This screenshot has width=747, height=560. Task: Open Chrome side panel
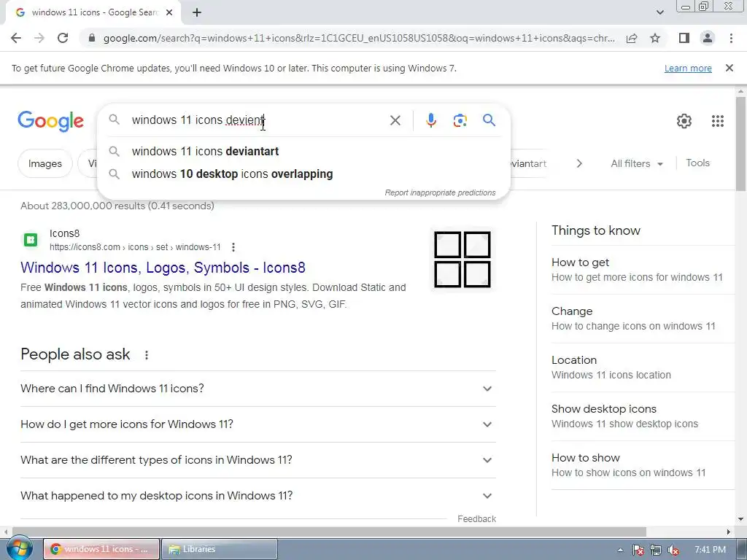tap(684, 38)
